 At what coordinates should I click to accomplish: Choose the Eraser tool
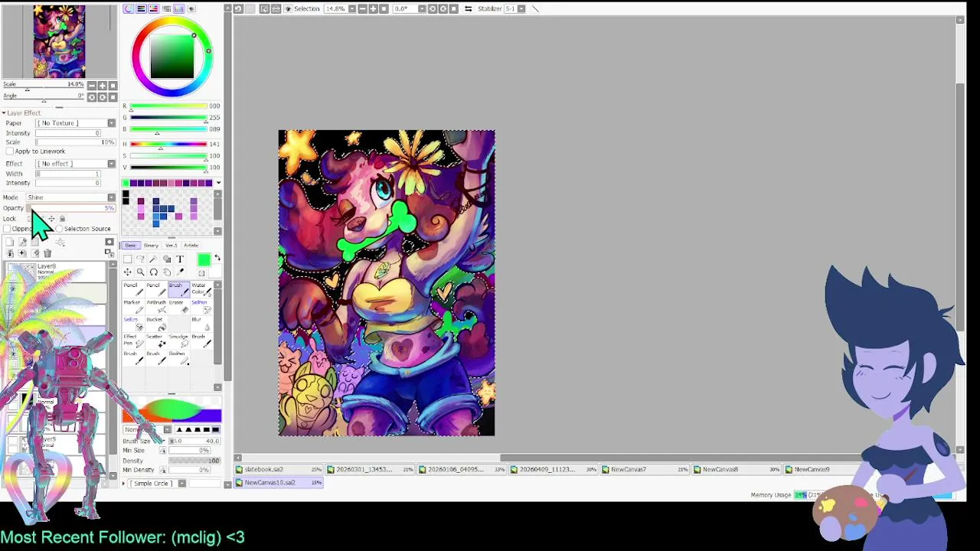point(179,307)
